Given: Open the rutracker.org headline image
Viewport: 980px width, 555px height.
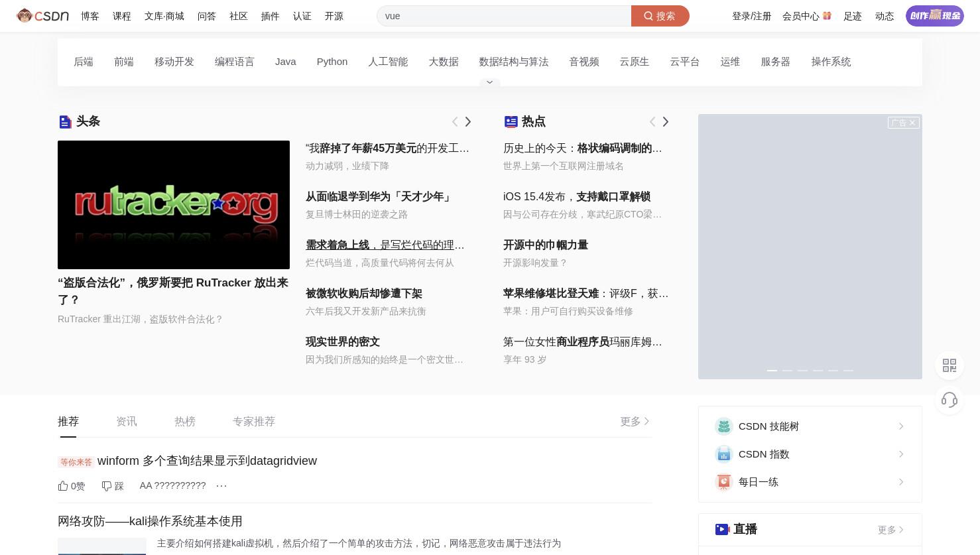Looking at the screenshot, I should click(x=174, y=205).
